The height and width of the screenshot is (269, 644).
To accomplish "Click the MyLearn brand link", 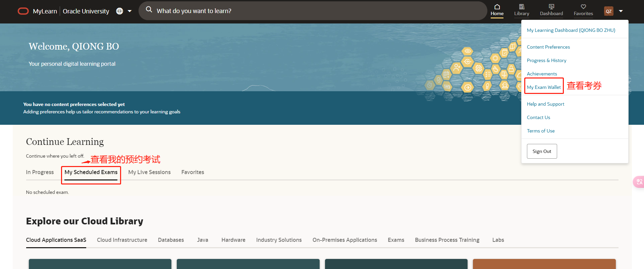I will [45, 11].
